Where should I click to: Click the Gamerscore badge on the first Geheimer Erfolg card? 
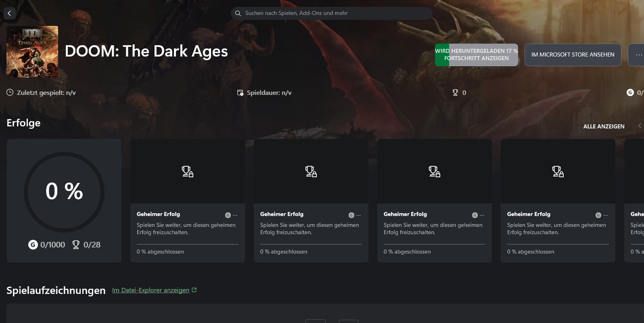[228, 215]
